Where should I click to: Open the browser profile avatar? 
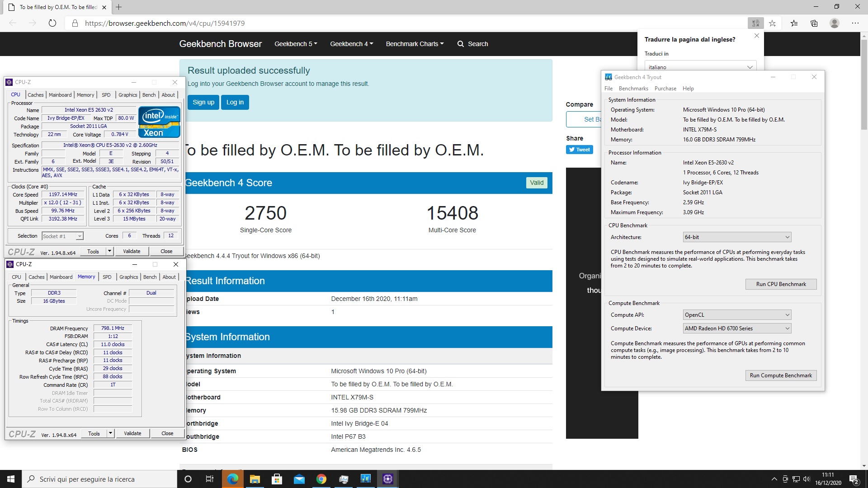[x=835, y=23]
